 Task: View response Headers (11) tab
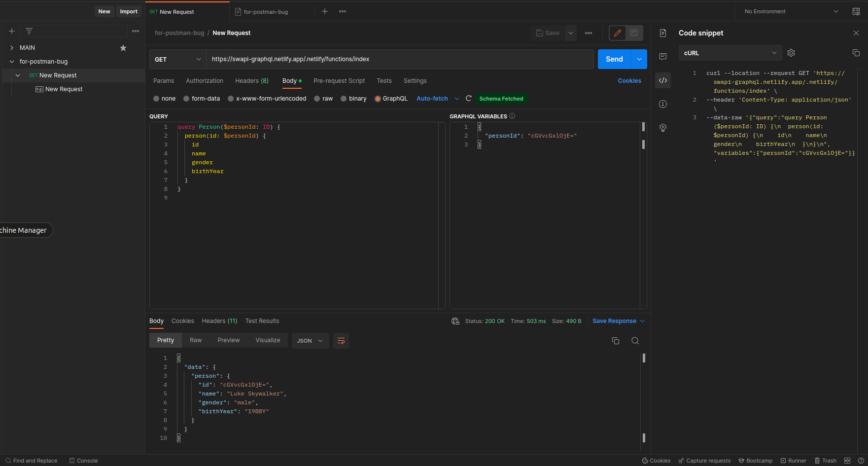pos(219,321)
